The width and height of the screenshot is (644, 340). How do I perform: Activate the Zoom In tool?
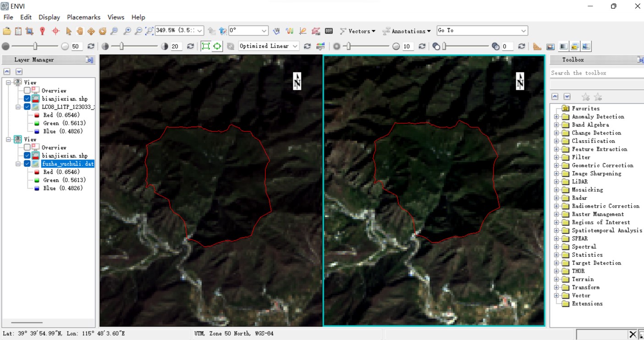127,31
